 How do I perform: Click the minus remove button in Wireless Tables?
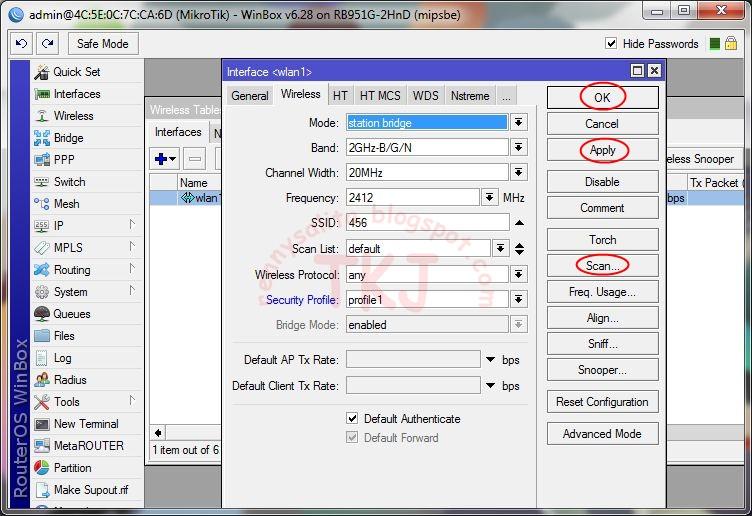pyautogui.click(x=195, y=159)
